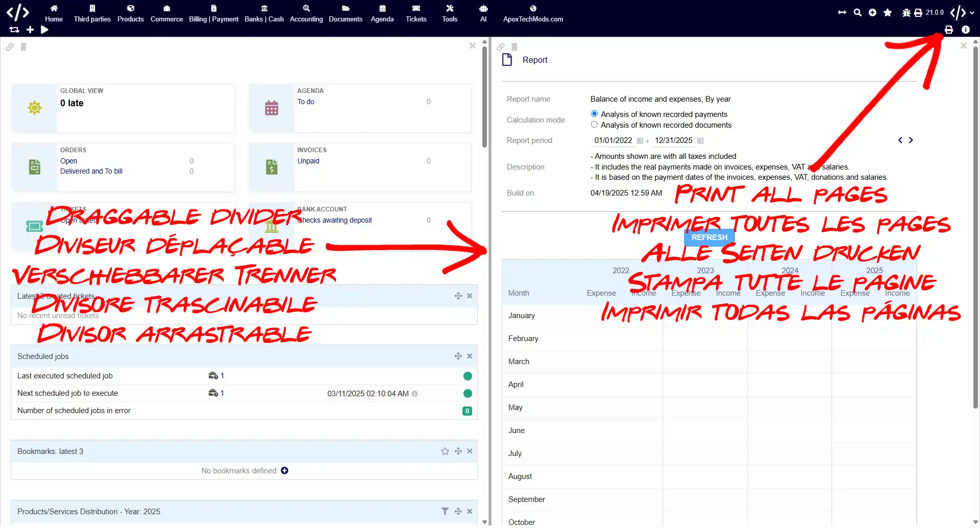This screenshot has width=980, height=528.
Task: Open filter on Products/Services Distribution box
Action: tap(445, 512)
